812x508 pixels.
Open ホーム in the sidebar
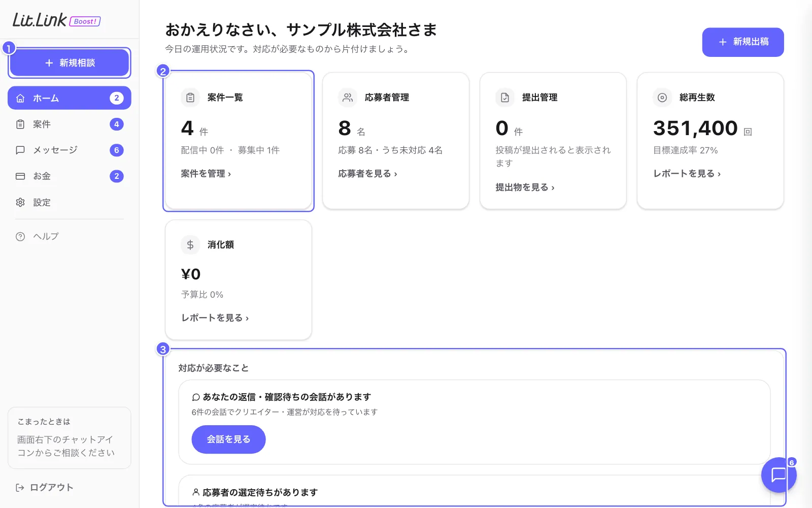coord(70,98)
